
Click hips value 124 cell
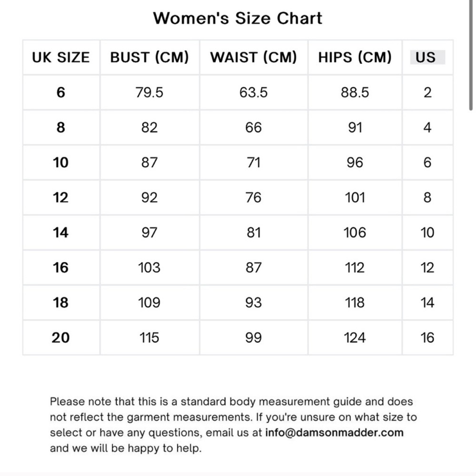click(x=355, y=337)
